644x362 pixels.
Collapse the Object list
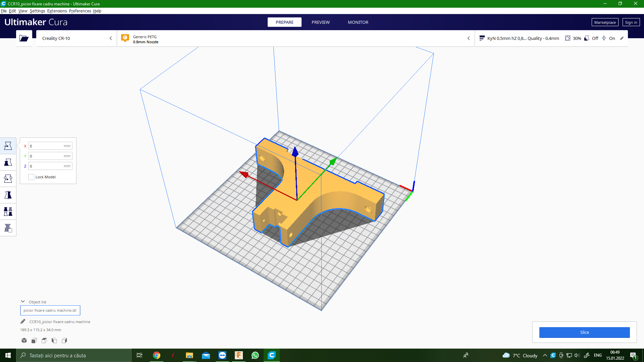click(x=23, y=302)
